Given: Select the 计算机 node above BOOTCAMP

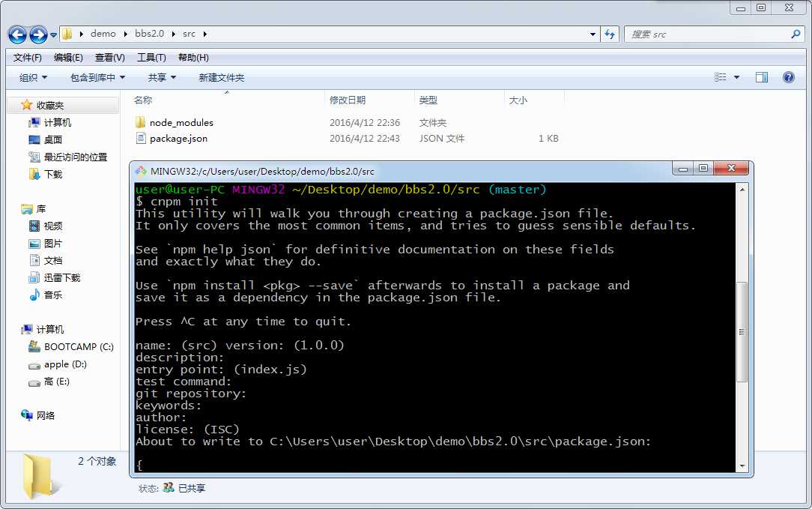Looking at the screenshot, I should [x=49, y=330].
